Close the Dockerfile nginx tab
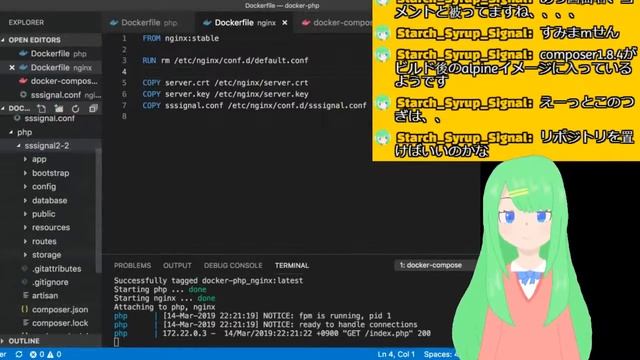Viewport: 640px width, 360px height. pos(285,23)
